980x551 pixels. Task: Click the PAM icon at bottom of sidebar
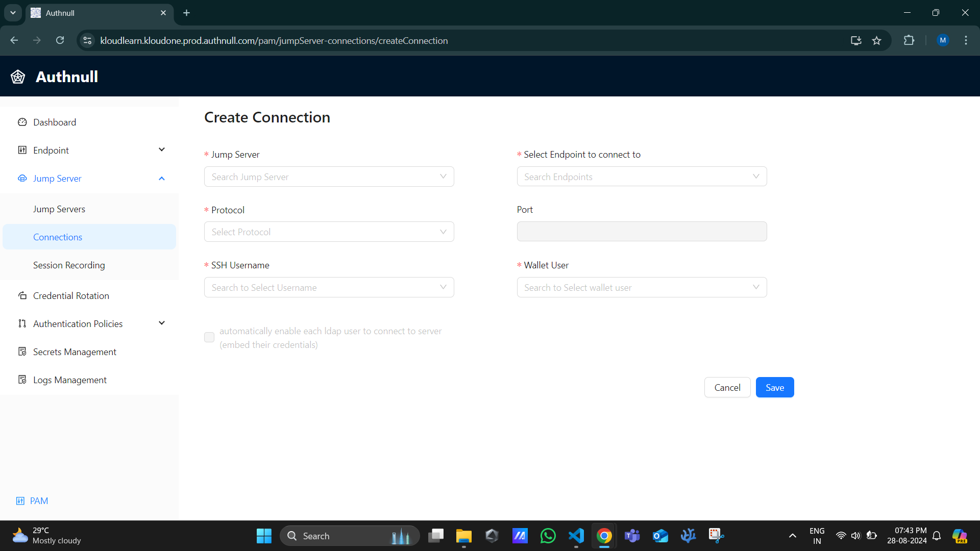coord(20,500)
